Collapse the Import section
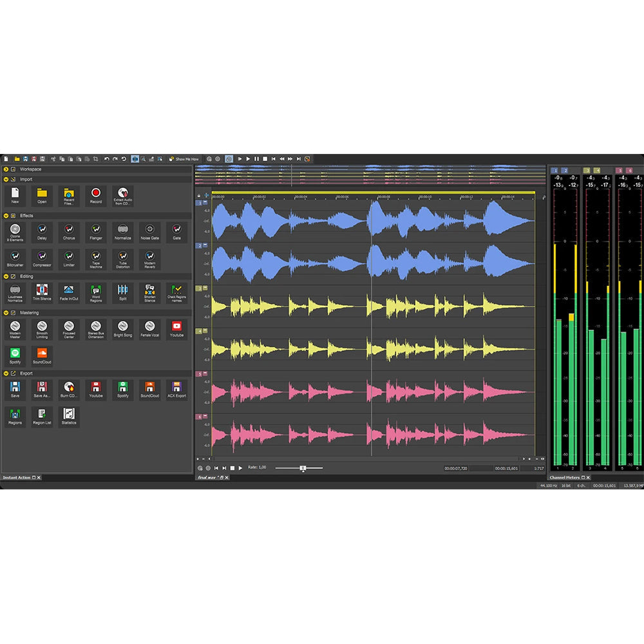 (x=6, y=179)
